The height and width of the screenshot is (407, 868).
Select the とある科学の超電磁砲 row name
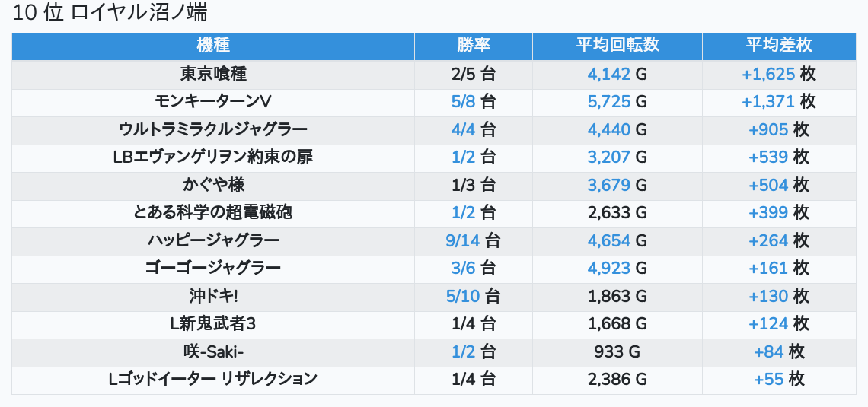[213, 213]
